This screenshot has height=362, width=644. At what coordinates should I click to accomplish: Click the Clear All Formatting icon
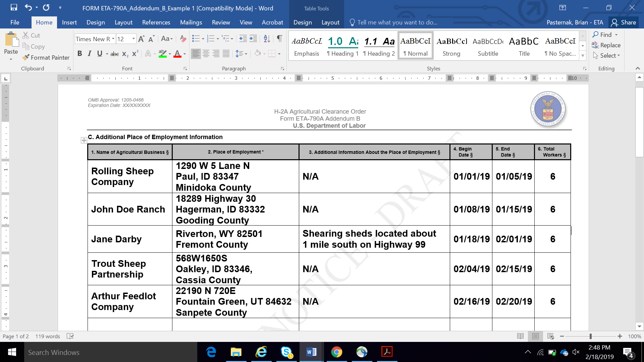pyautogui.click(x=183, y=39)
